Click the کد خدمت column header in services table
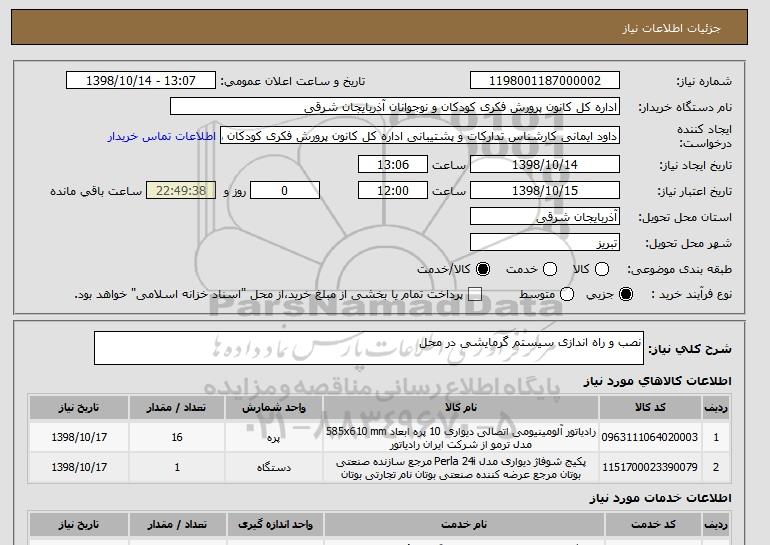Image resolution: width=770 pixels, height=545 pixels. pos(653,524)
